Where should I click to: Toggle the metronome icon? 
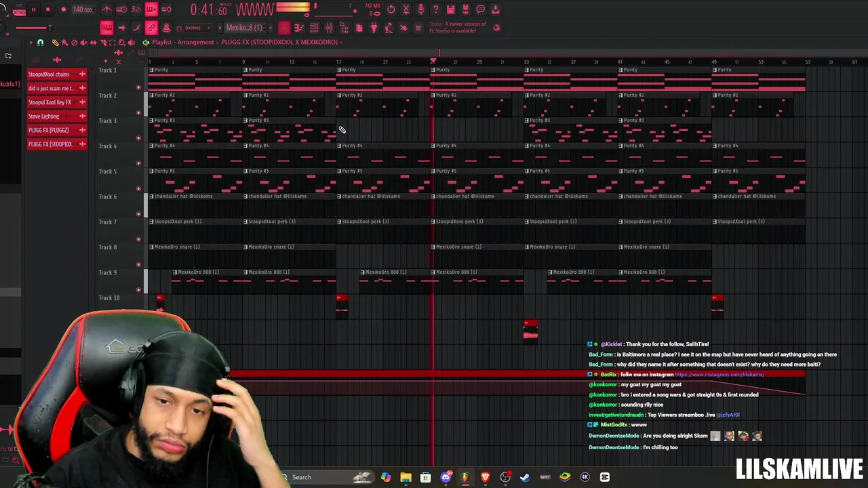click(107, 9)
